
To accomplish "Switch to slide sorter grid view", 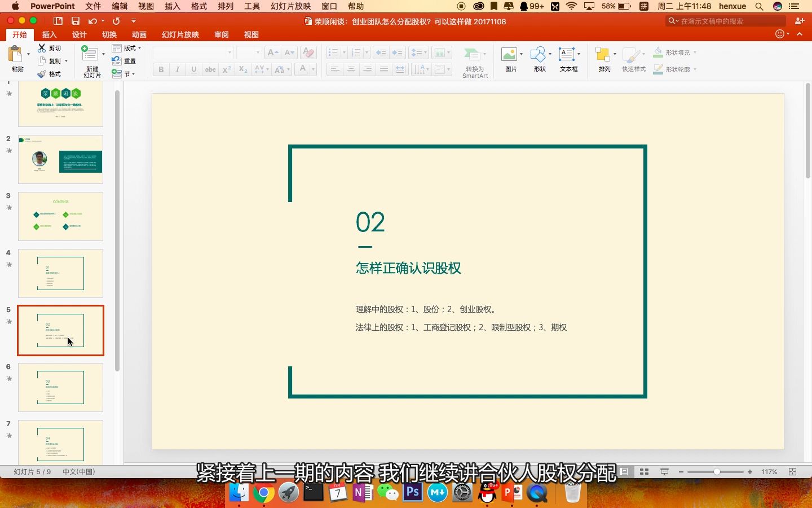I will [644, 472].
